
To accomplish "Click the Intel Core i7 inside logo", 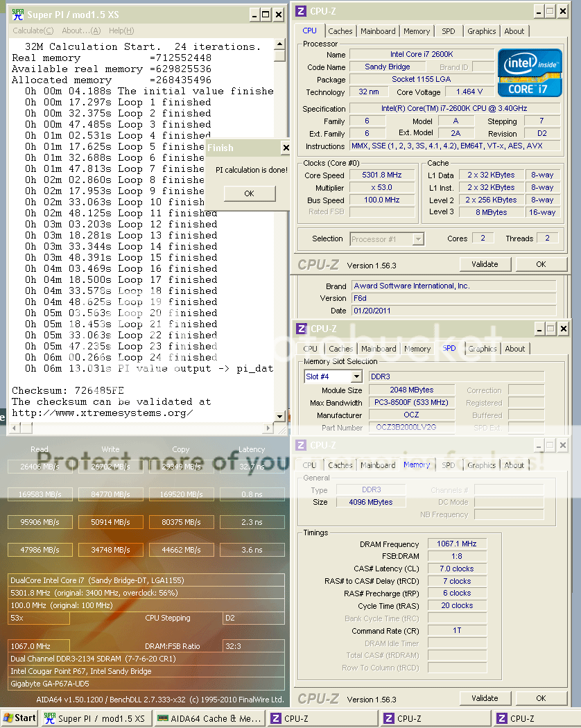I will 530,72.
